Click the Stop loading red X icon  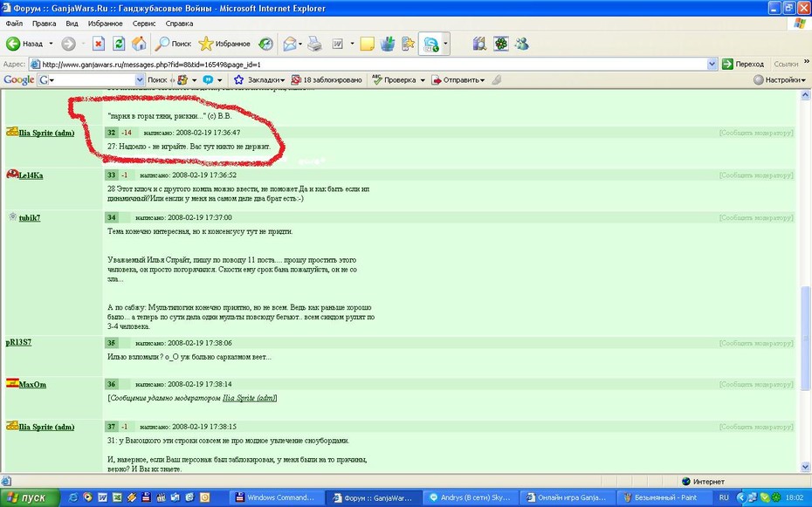(x=99, y=44)
